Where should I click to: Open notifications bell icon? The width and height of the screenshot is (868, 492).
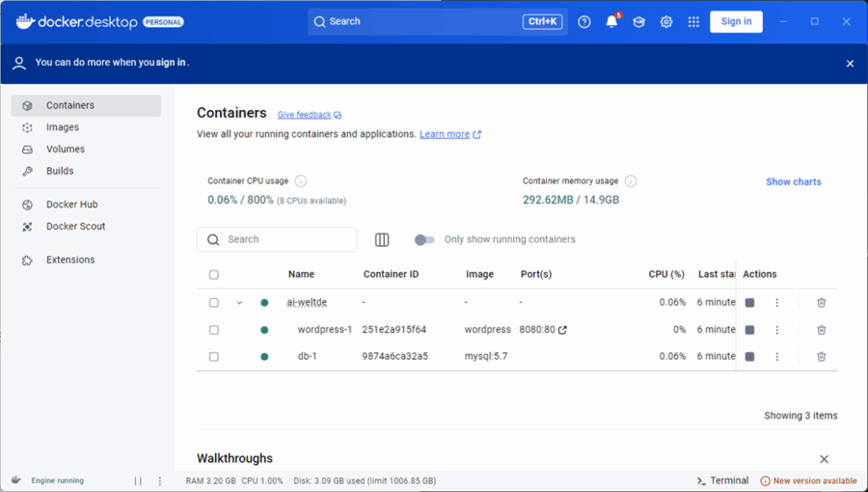(611, 21)
